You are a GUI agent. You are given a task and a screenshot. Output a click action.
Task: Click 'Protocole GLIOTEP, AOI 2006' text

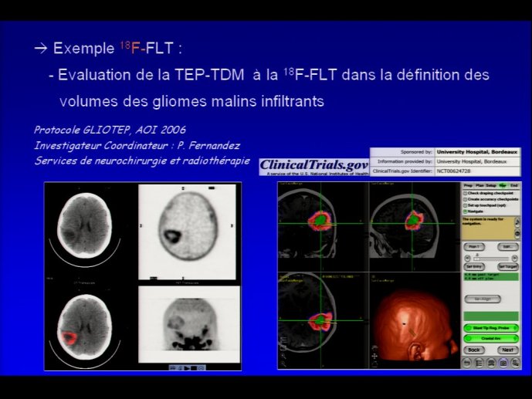(x=110, y=130)
